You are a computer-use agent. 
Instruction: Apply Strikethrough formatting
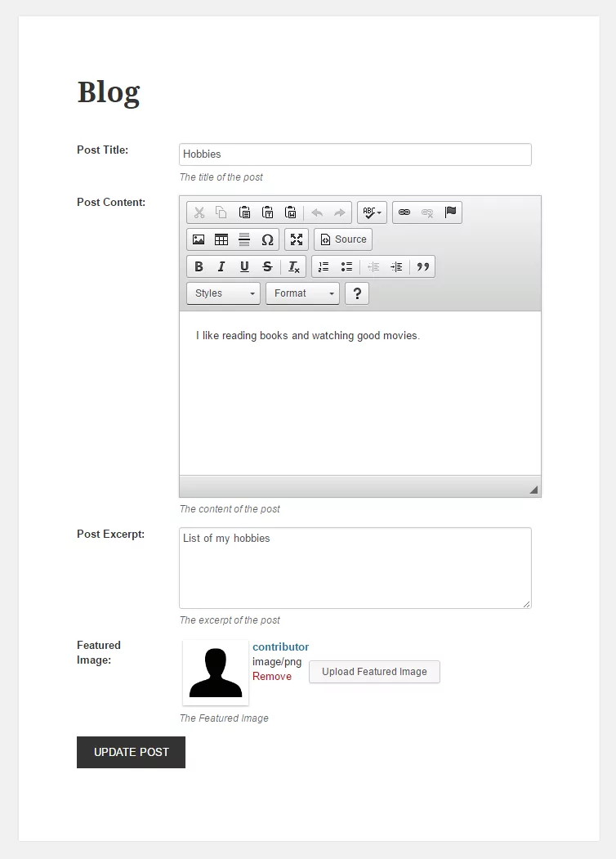point(267,266)
